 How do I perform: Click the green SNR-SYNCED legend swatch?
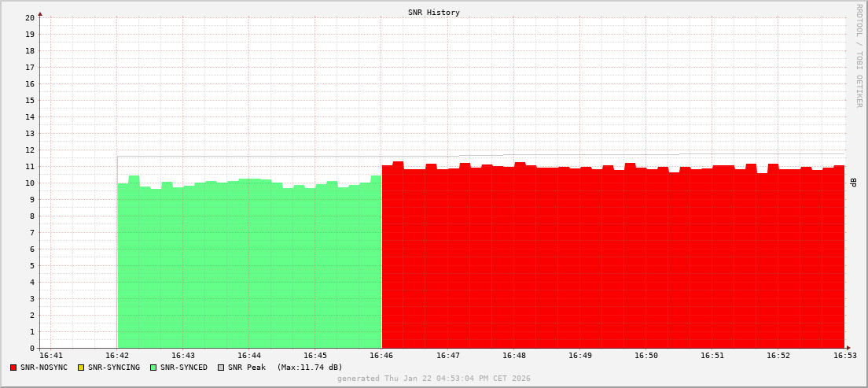pyautogui.click(x=153, y=368)
